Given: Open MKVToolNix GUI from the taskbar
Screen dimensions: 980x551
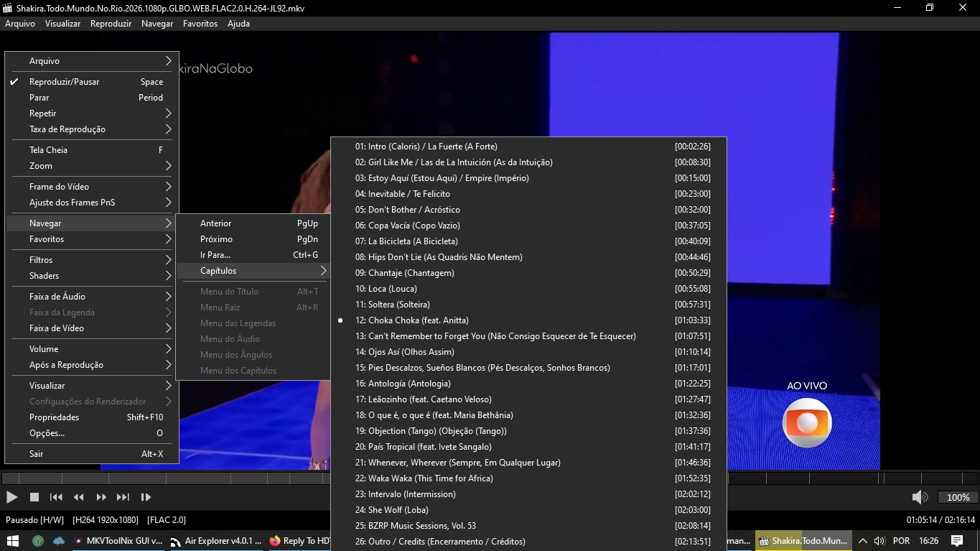Looking at the screenshot, I should (117, 541).
